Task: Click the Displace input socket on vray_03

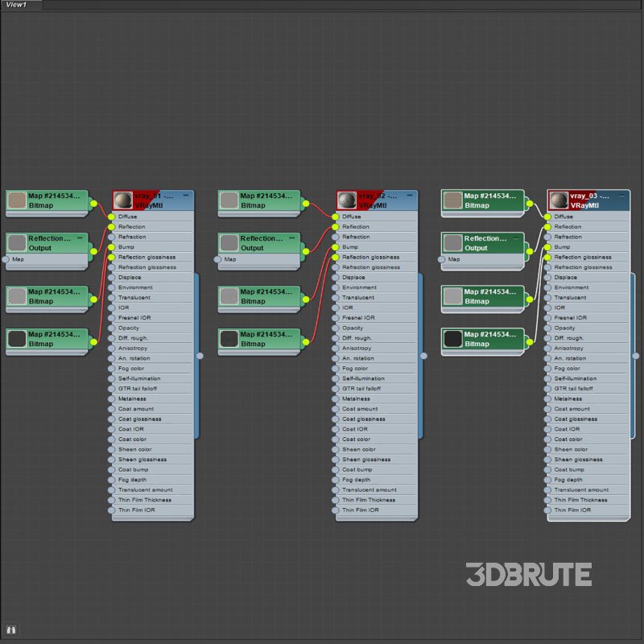Action: pyautogui.click(x=548, y=278)
